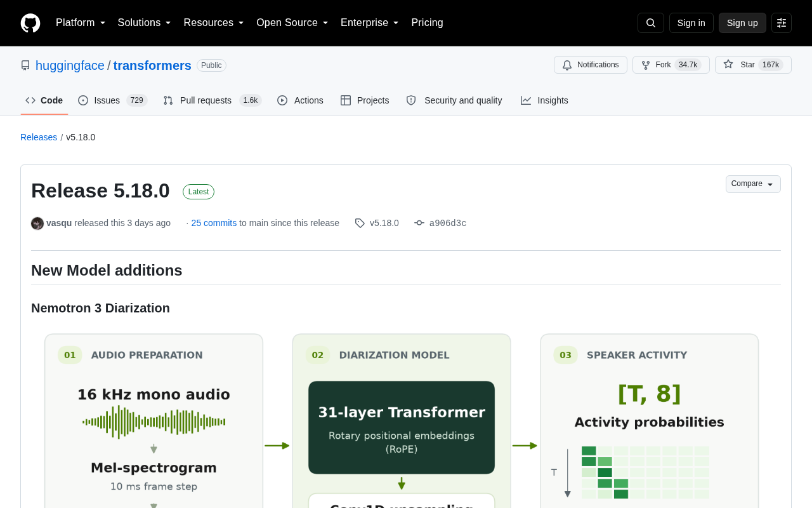Click the Issues circle-dot icon
This screenshot has width=812, height=508.
(83, 100)
